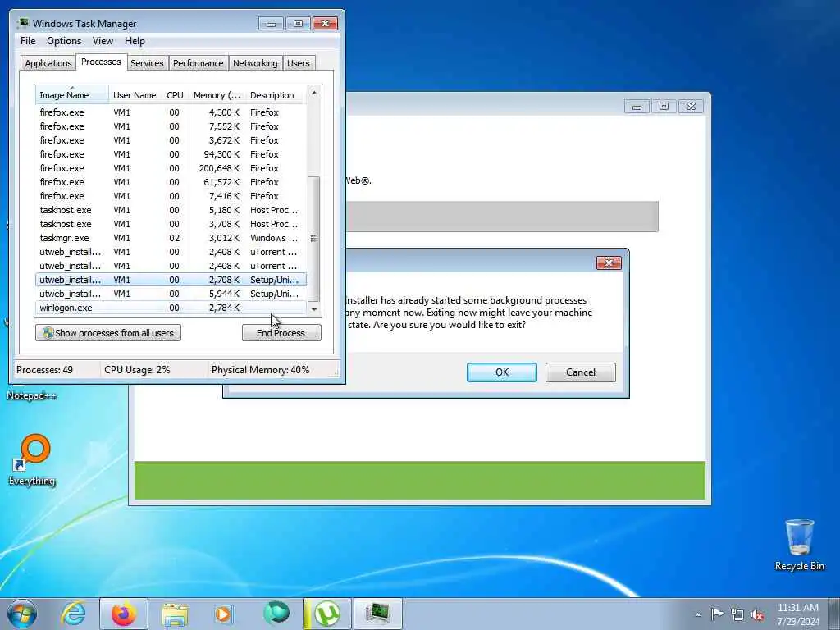Image resolution: width=840 pixels, height=630 pixels.
Task: Open the Options menu in Task Manager
Action: 64,41
